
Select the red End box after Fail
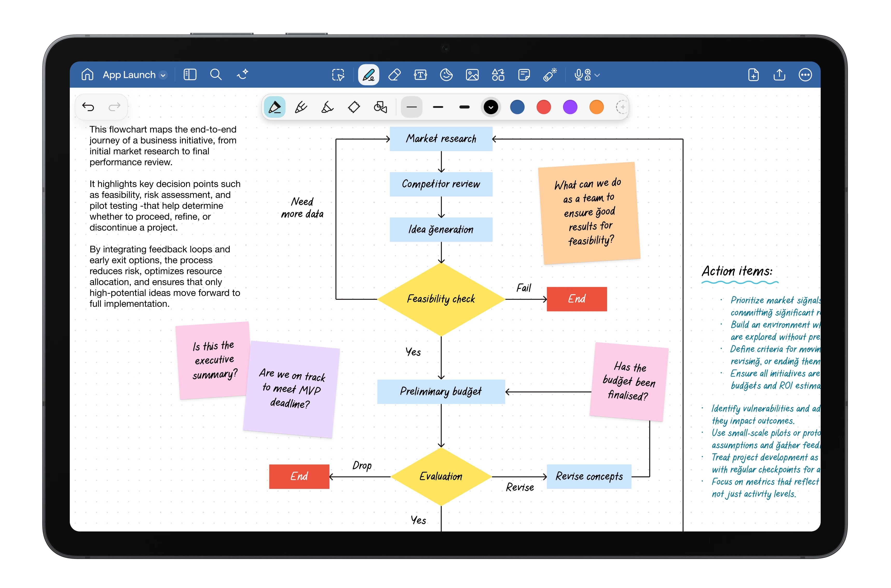tap(577, 299)
